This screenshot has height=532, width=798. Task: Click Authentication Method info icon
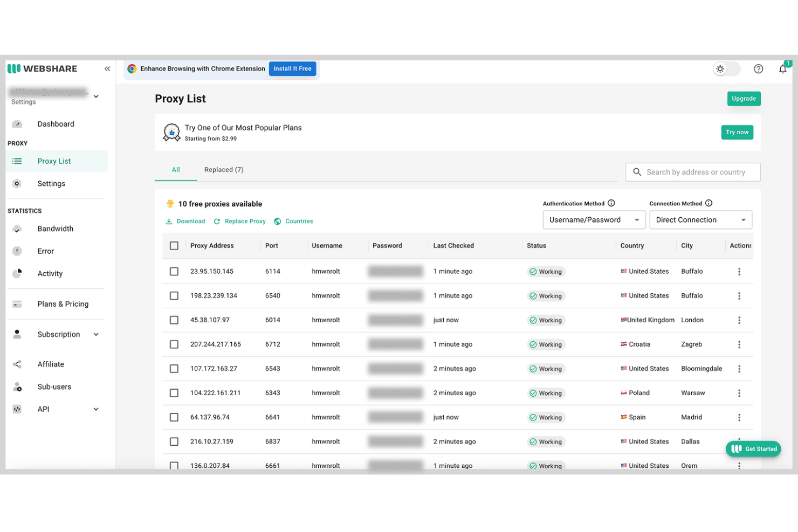611,203
